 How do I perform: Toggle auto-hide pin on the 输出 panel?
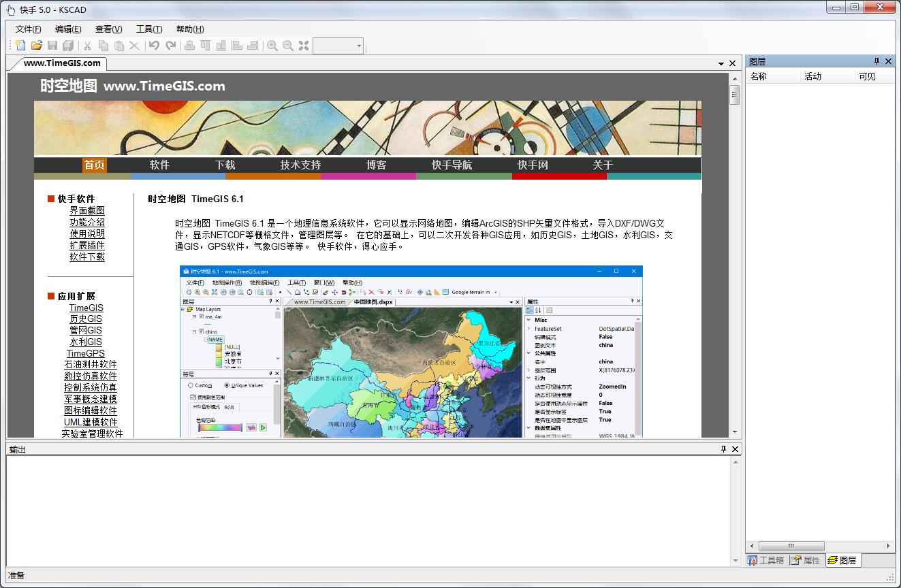point(723,449)
